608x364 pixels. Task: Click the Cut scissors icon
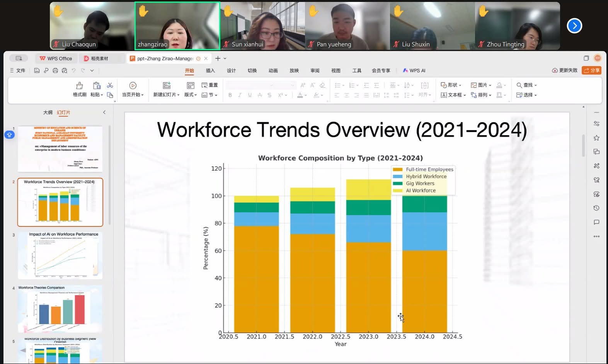pos(110,85)
